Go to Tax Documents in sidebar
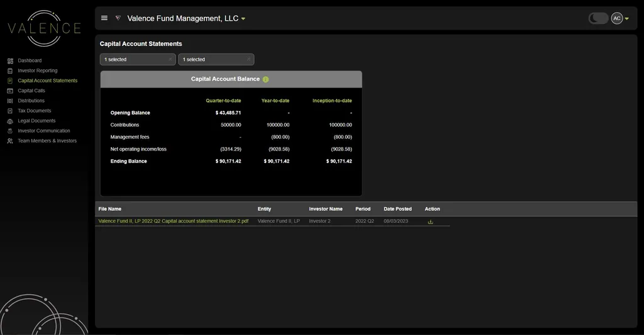Image resolution: width=644 pixels, height=335 pixels. pos(35,111)
